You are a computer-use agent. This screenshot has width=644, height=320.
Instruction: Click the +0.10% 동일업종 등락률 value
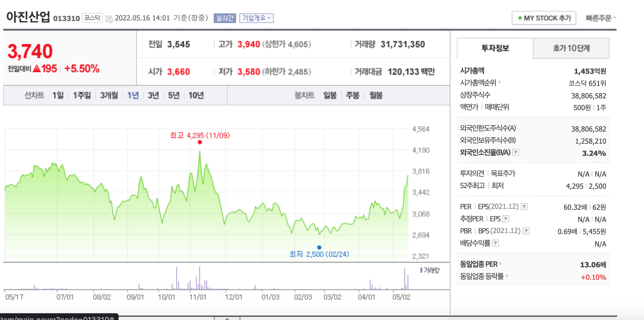pos(593,277)
